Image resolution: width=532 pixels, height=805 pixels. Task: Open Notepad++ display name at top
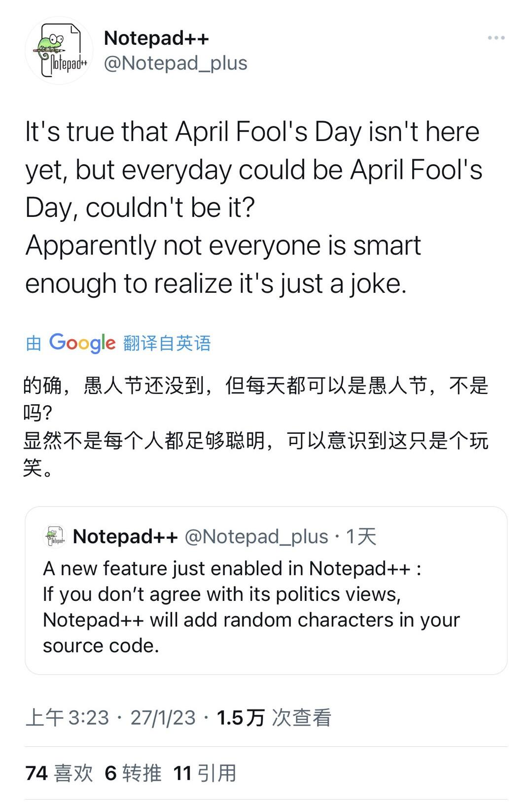(x=156, y=38)
